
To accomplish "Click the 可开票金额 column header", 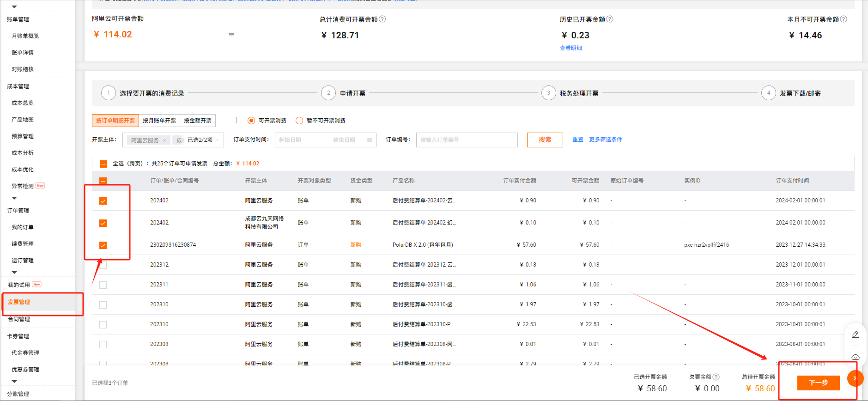I will pos(585,181).
